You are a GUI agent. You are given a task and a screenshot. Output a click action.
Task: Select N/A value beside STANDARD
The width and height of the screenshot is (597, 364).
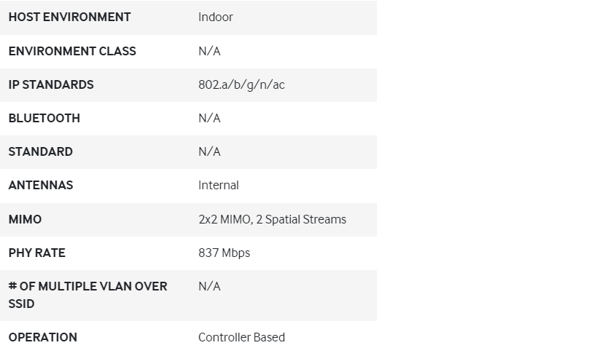209,151
